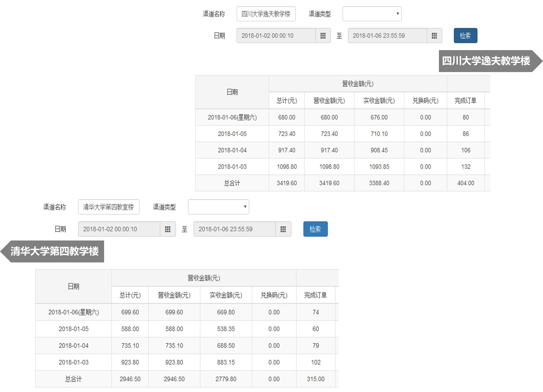Click 总合计 label in the 2946.50 row

click(x=74, y=379)
